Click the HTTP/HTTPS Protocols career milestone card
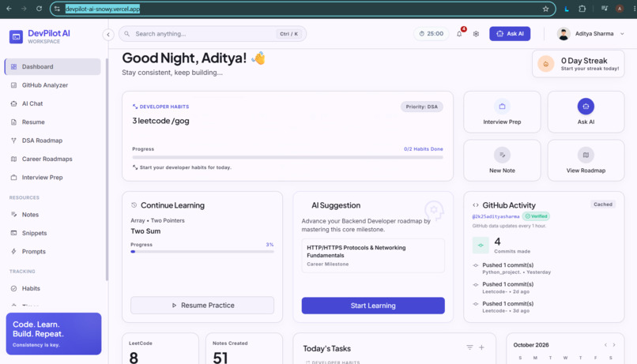Screen dimensions: 637x364 click(x=373, y=255)
